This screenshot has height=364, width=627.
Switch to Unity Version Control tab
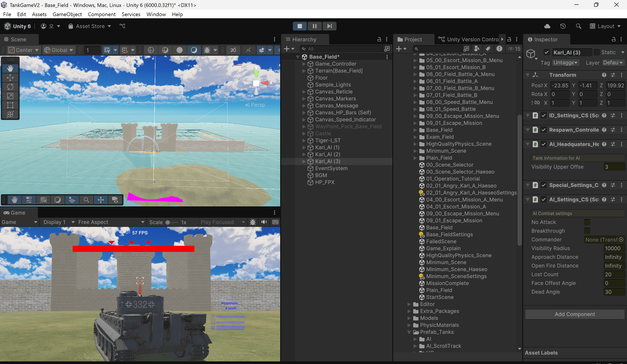[x=469, y=39]
